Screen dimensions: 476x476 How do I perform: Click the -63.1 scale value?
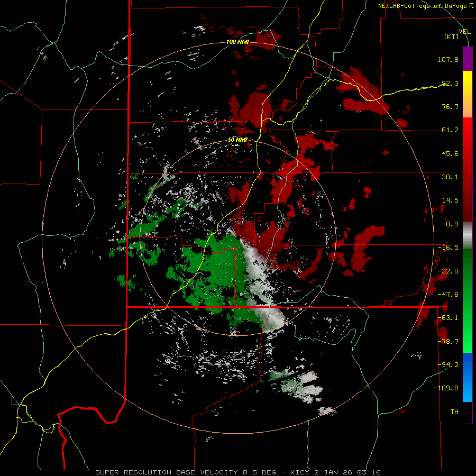pyautogui.click(x=448, y=318)
